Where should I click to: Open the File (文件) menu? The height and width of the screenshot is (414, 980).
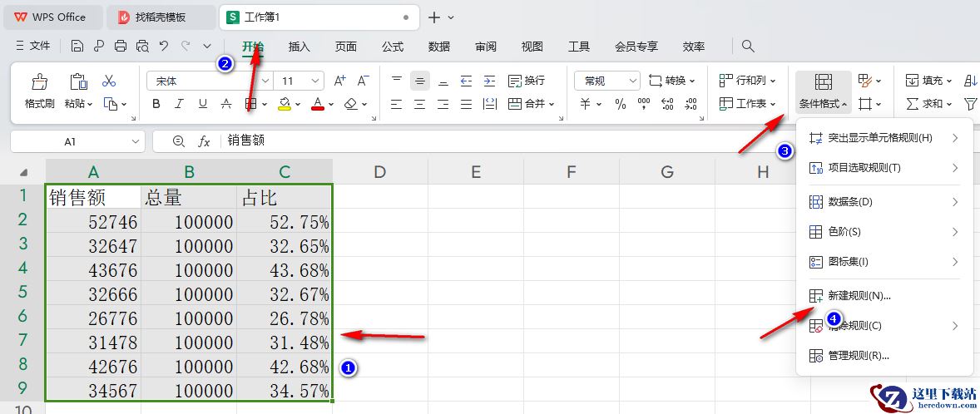pyautogui.click(x=32, y=46)
